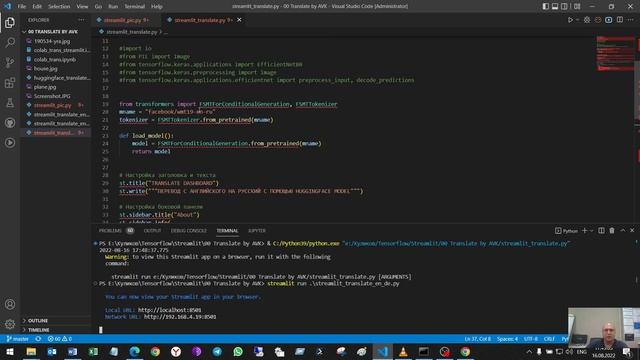The image size is (640, 360).
Task: Open the Testing beaker view
Action: 10,102
